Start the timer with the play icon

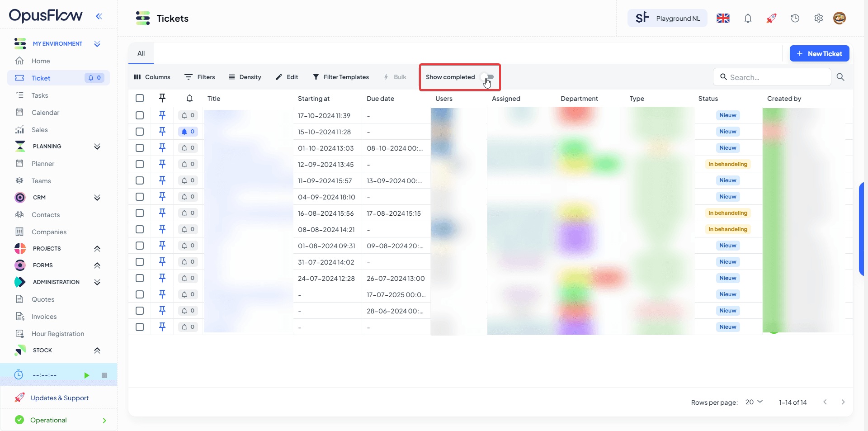86,375
